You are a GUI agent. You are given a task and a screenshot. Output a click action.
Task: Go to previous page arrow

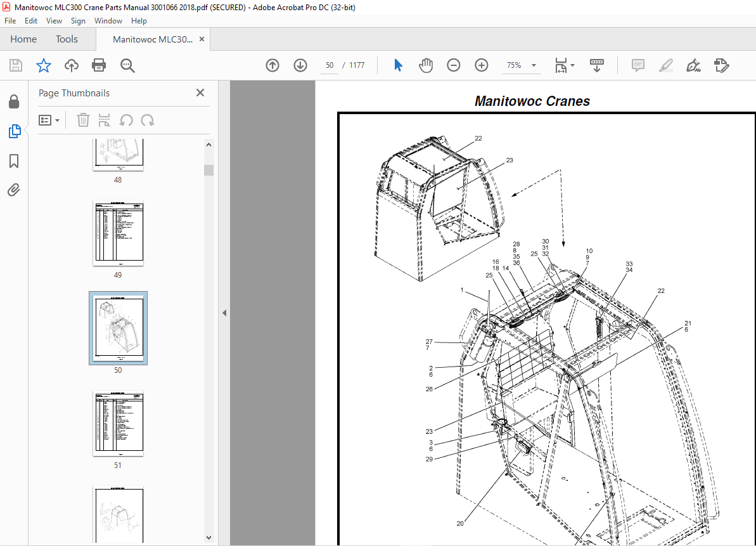click(x=272, y=65)
